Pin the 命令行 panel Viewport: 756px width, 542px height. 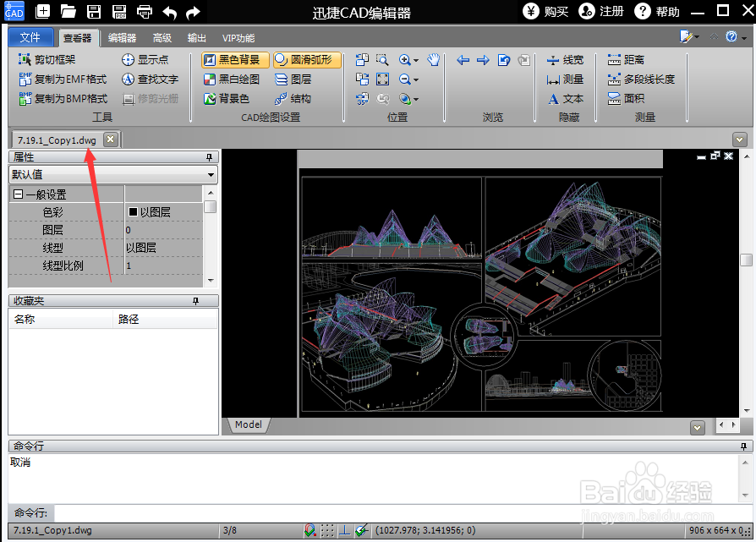[x=743, y=446]
